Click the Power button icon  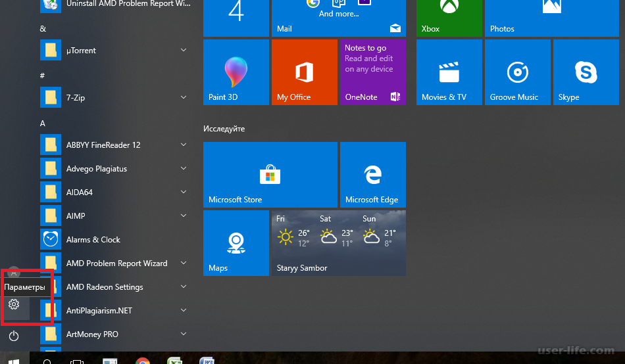(x=14, y=336)
